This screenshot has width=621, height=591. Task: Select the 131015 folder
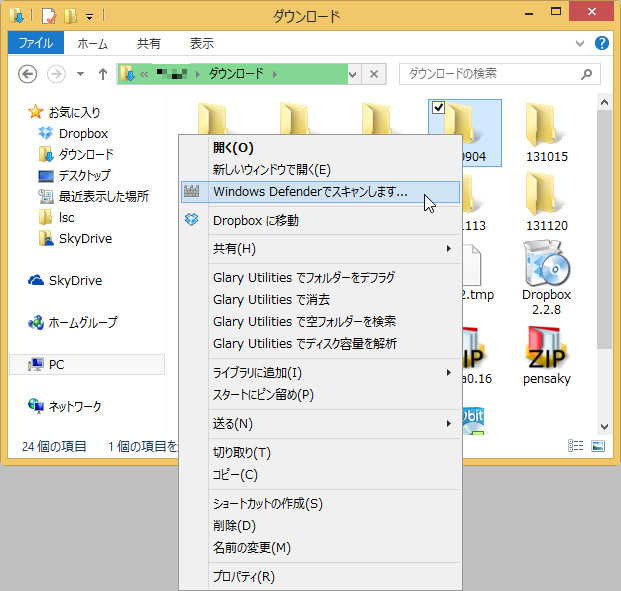[x=547, y=132]
